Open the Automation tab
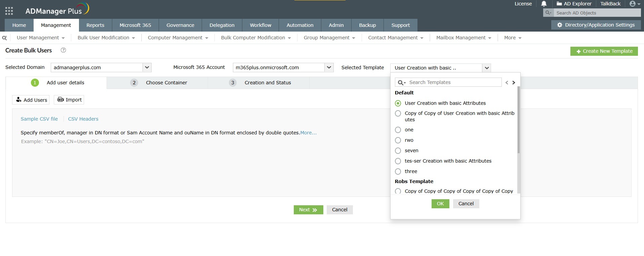Image resolution: width=644 pixels, height=256 pixels. click(300, 25)
